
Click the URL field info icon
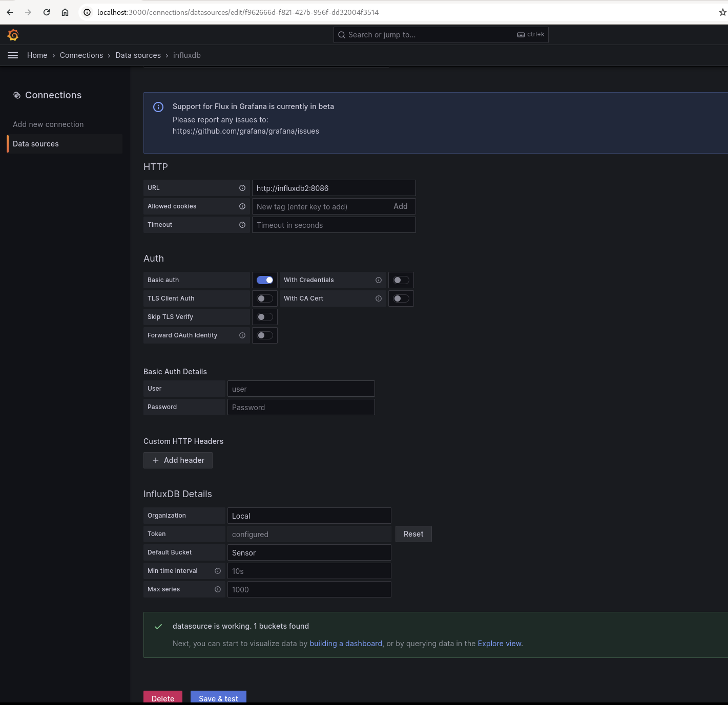(x=242, y=188)
